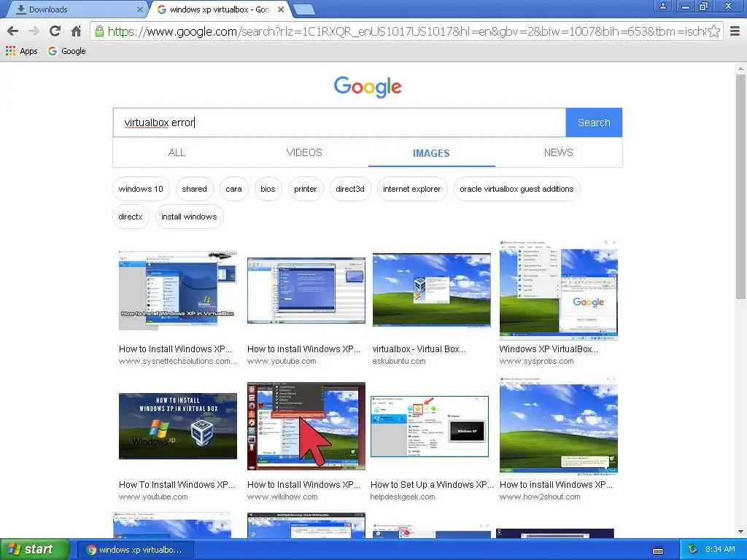Filter by windows 10 chip
Image resolution: width=747 pixels, height=560 pixels.
(x=141, y=189)
